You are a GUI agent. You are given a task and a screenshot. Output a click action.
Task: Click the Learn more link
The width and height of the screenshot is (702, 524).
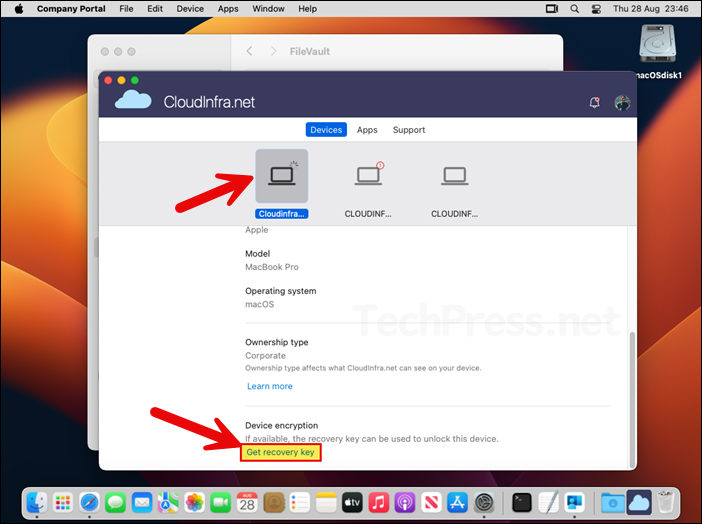click(270, 386)
